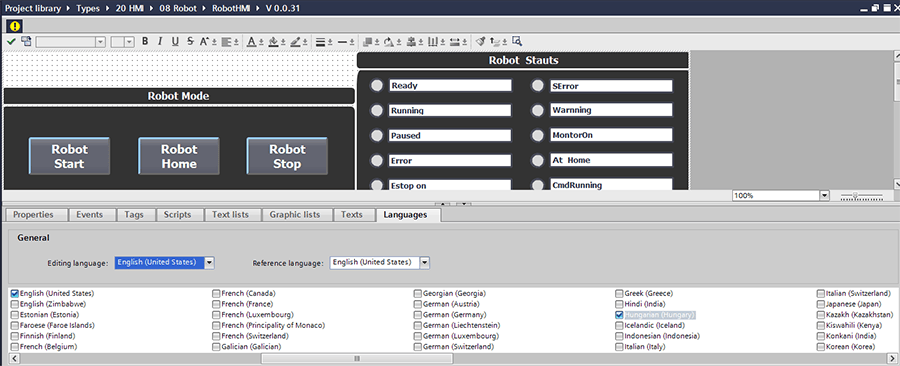This screenshot has height=366, width=900.
Task: Click the background fill color icon
Action: coord(273,41)
